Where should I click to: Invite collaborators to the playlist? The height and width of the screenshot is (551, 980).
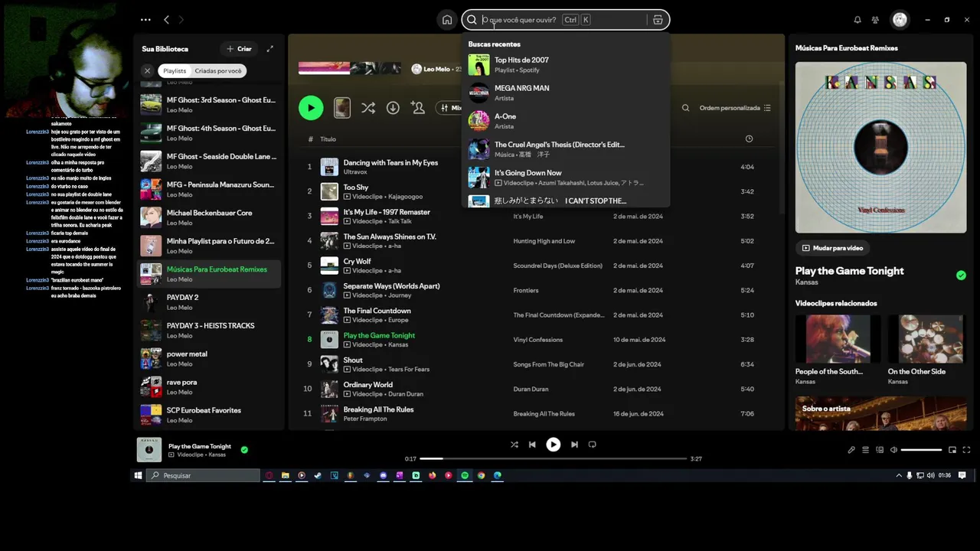[x=418, y=108]
